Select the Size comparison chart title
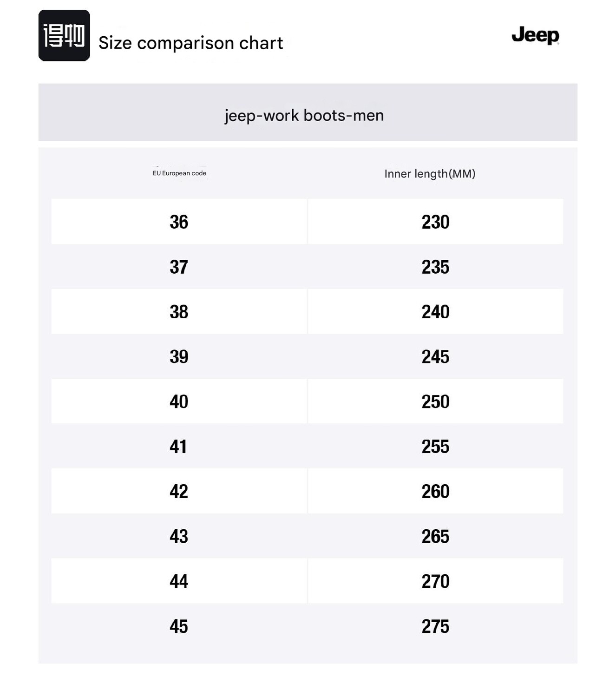Image resolution: width=616 pixels, height=697 pixels. coord(190,43)
